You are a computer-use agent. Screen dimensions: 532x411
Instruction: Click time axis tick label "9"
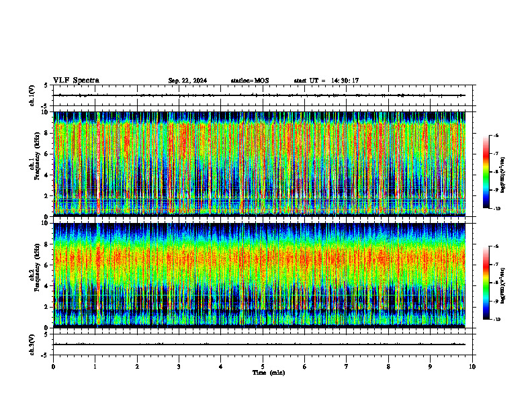(x=430, y=367)
